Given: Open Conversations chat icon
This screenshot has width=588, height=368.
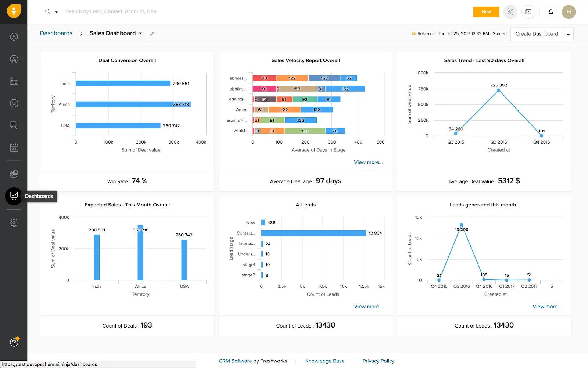Looking at the screenshot, I should pyautogui.click(x=14, y=125).
